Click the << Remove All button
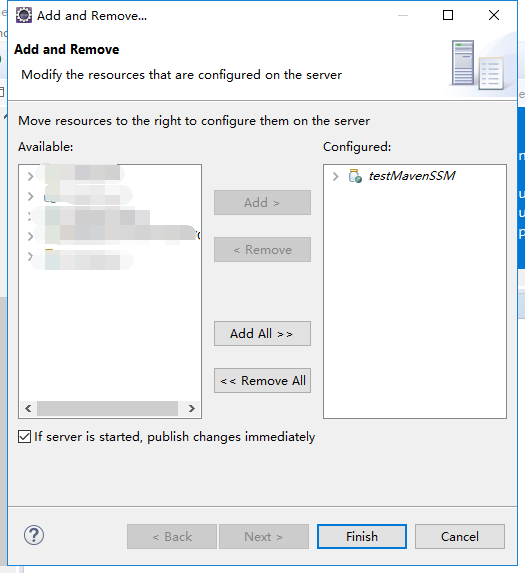The height and width of the screenshot is (573, 525). pyautogui.click(x=262, y=380)
